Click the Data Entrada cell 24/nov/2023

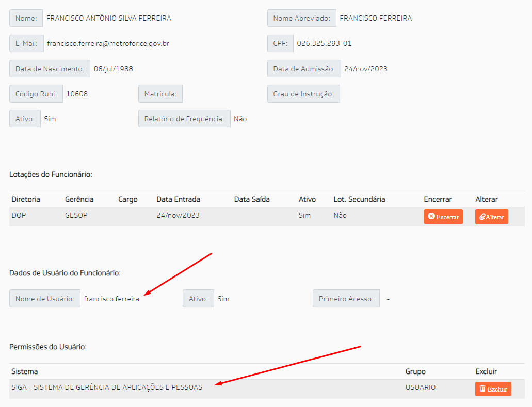click(178, 216)
